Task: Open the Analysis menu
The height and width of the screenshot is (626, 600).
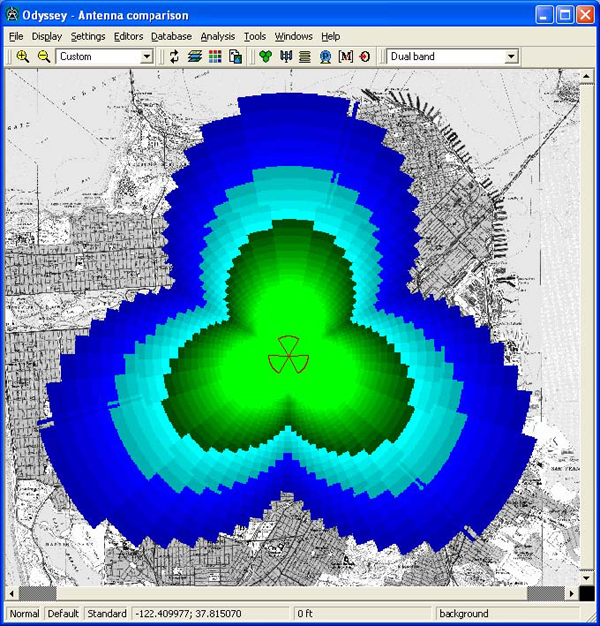Action: point(217,36)
